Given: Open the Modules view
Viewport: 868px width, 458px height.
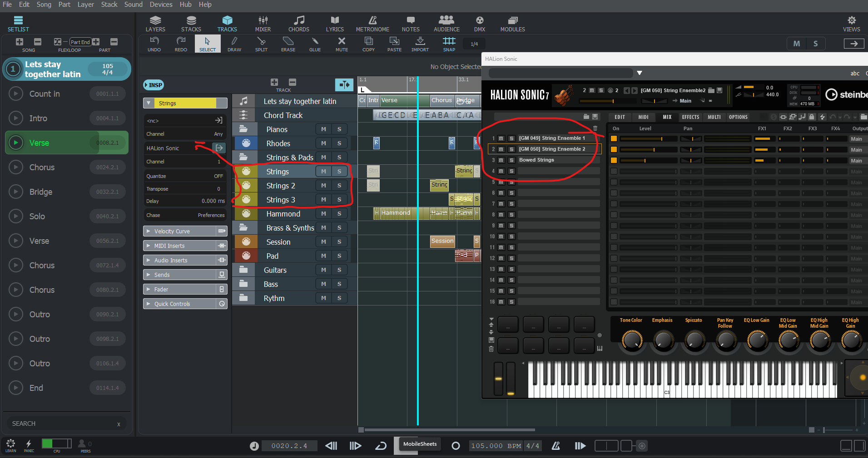Looking at the screenshot, I should (513, 24).
